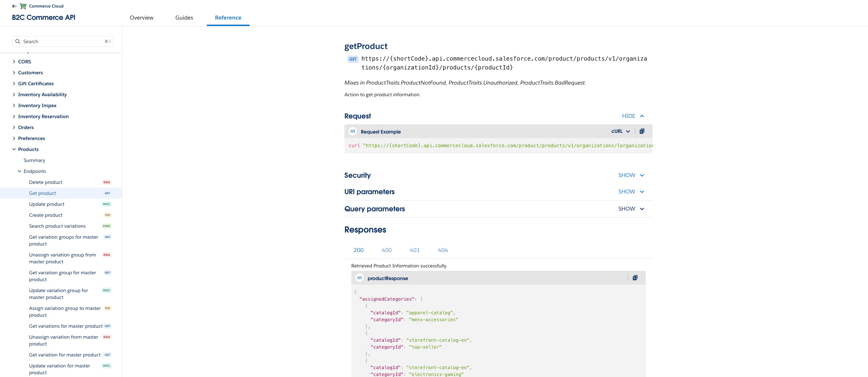This screenshot has width=868, height=377.
Task: Open Unassign variation group from master product
Action: point(63,258)
